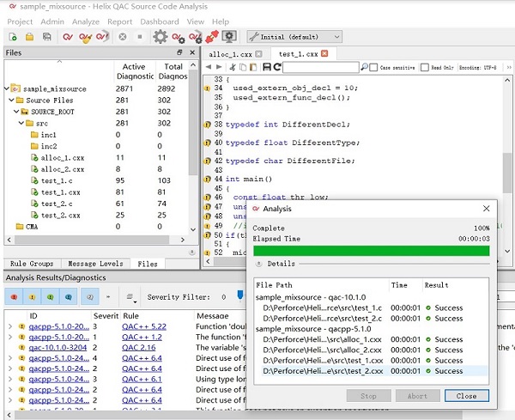Click the Severity Filter slider handle
The height and width of the screenshot is (420, 515).
[x=240, y=295]
